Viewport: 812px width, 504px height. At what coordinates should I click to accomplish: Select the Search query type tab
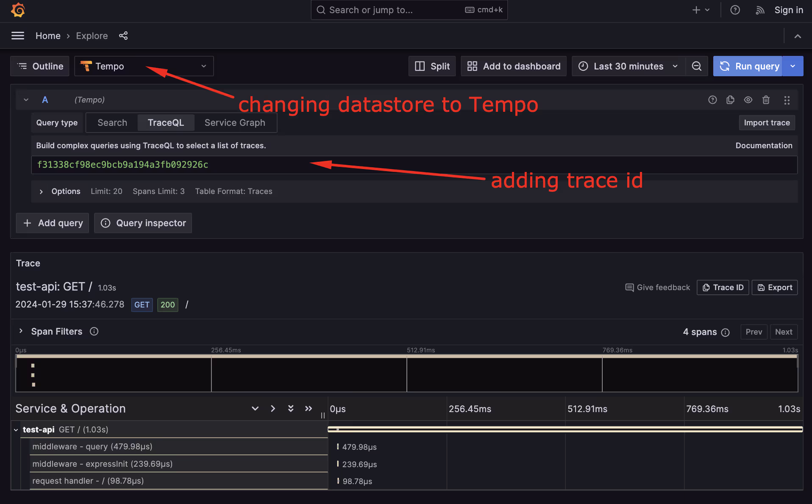pyautogui.click(x=112, y=123)
